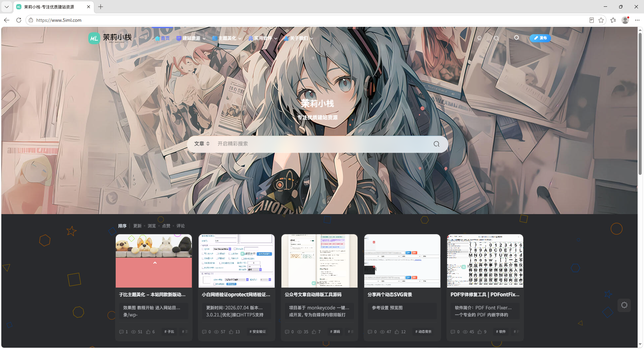Expand the 实用软件 dropdown menu
The width and height of the screenshot is (644, 349).
pos(263,38)
